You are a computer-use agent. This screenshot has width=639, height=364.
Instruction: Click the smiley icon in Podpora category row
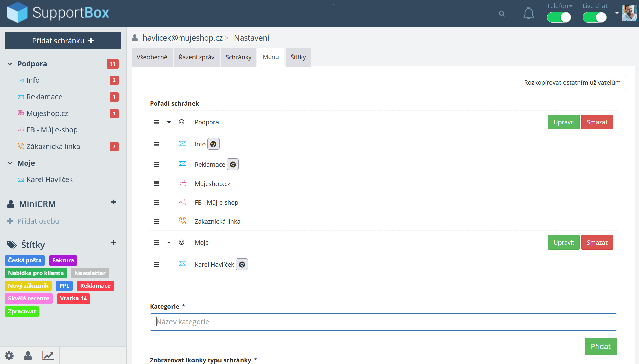pos(182,122)
